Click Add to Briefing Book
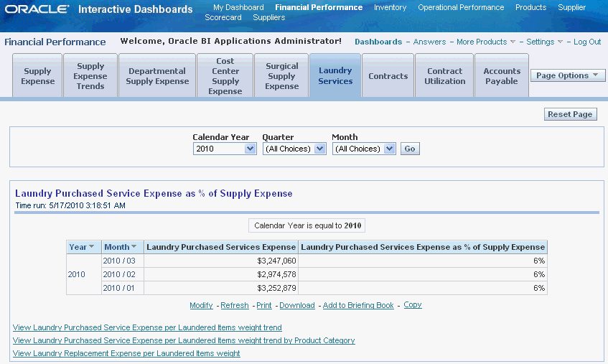 point(358,305)
